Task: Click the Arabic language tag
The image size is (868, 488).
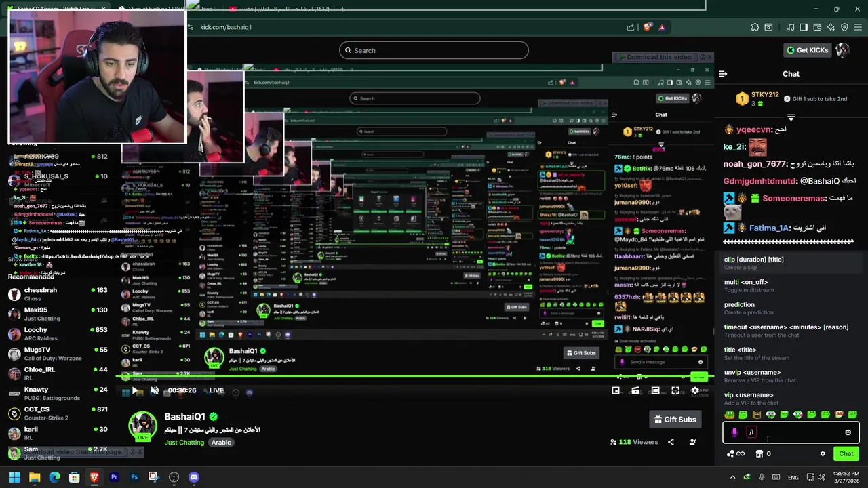Action: [x=221, y=443]
